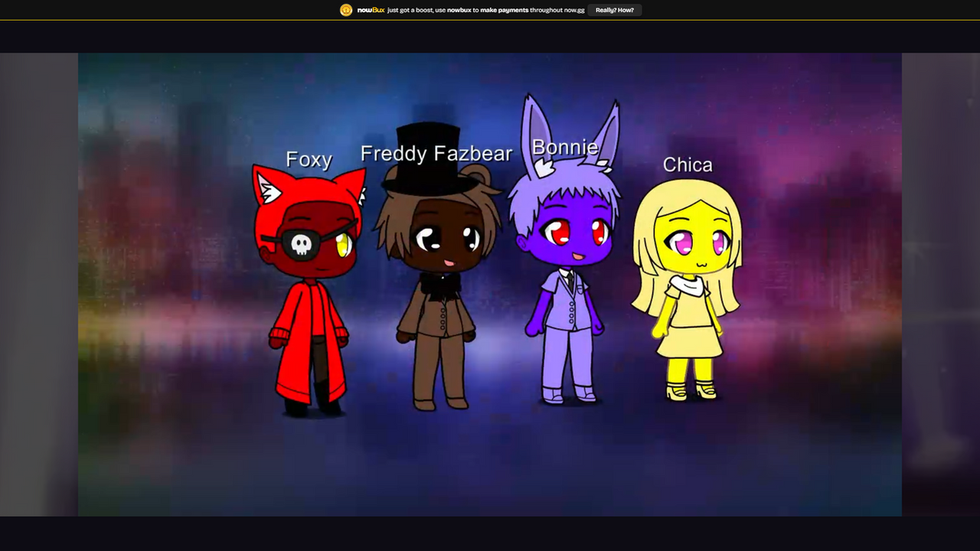980x551 pixels.
Task: Click the nowBux coin icon
Action: (x=346, y=10)
